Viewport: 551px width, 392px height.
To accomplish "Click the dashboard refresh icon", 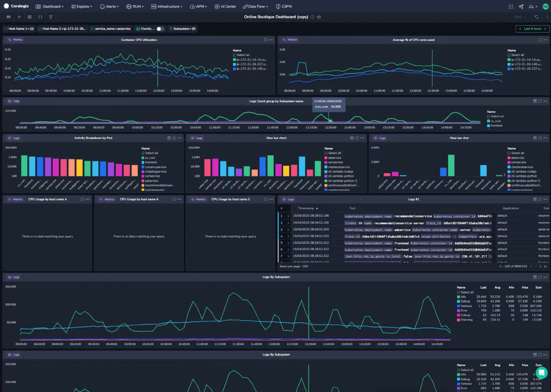I will (x=536, y=17).
